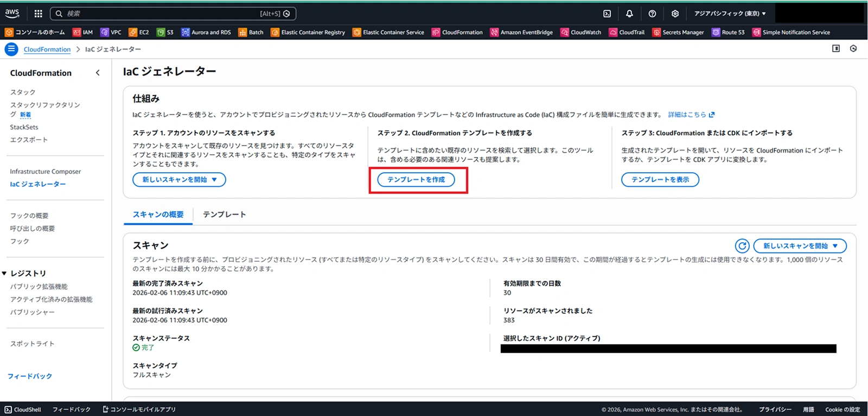Open Elastic Container Service shortcut
The width and height of the screenshot is (868, 416).
388,33
